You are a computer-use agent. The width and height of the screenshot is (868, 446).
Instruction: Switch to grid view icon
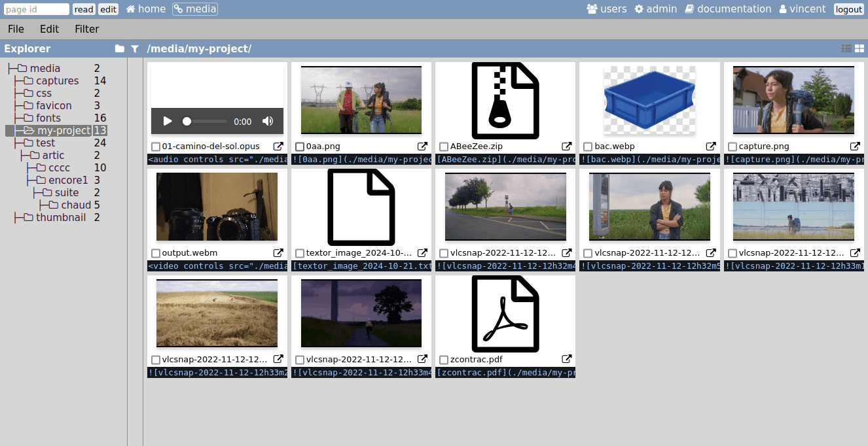pos(859,48)
